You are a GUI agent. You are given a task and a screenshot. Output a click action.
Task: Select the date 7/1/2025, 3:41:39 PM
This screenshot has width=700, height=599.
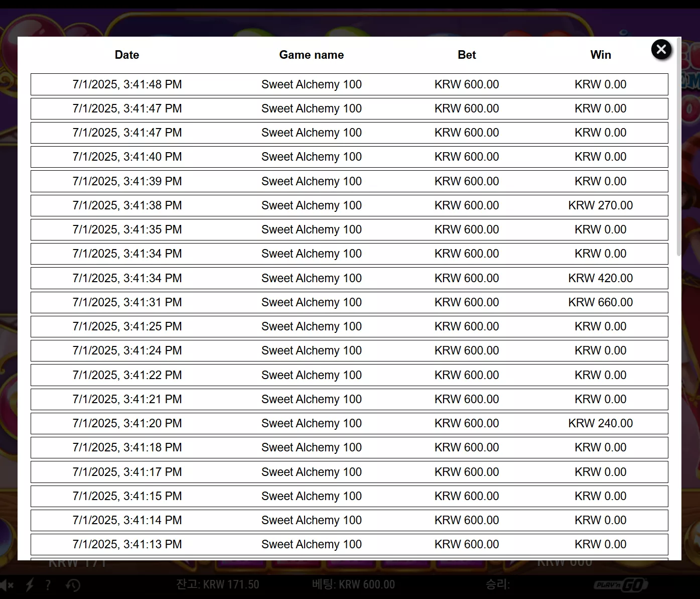pos(127,181)
